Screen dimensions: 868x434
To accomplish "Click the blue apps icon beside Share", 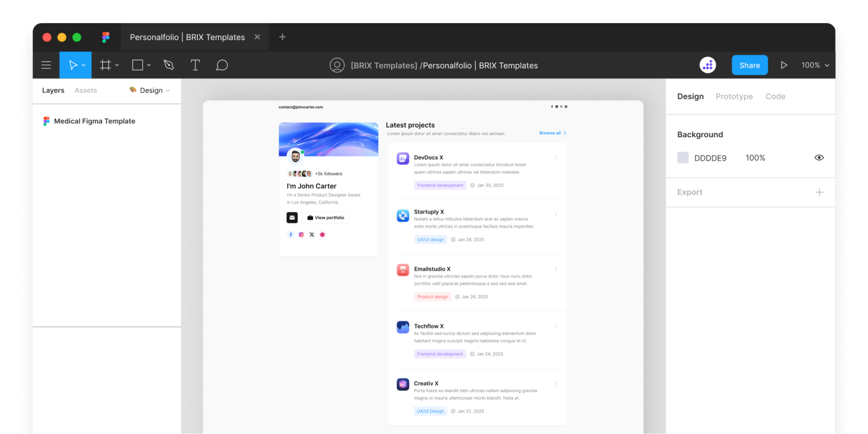I will [x=708, y=64].
